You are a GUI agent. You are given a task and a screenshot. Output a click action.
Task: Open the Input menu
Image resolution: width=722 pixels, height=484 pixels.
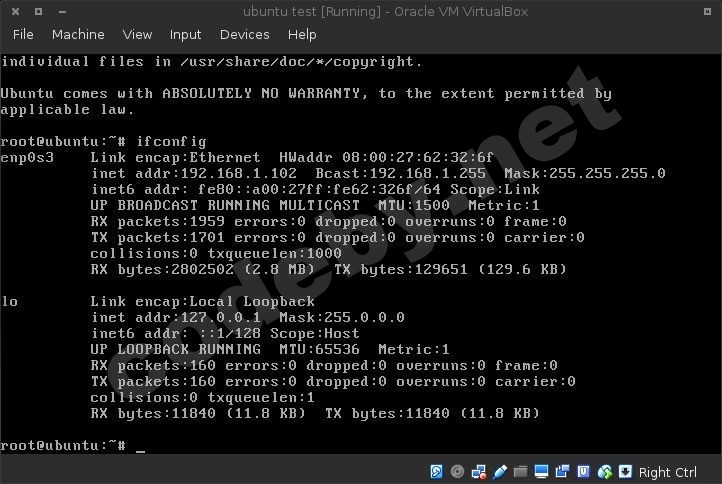pyautogui.click(x=185, y=35)
